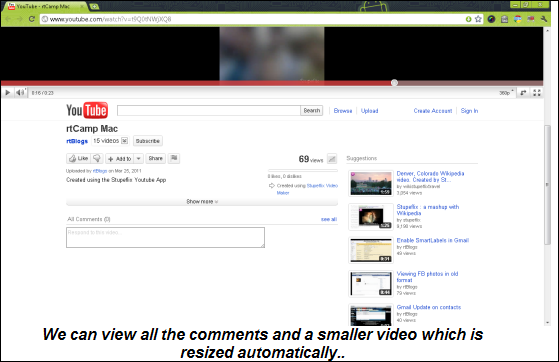Open Chrome wrench settings menu

click(x=544, y=19)
